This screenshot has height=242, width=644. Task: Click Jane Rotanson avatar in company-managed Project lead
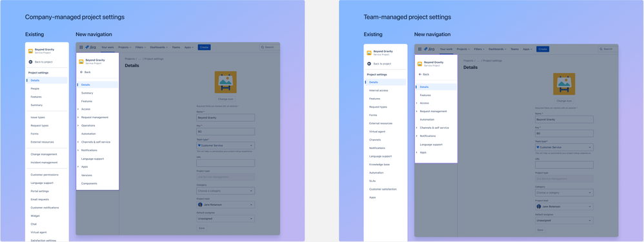[x=200, y=204]
